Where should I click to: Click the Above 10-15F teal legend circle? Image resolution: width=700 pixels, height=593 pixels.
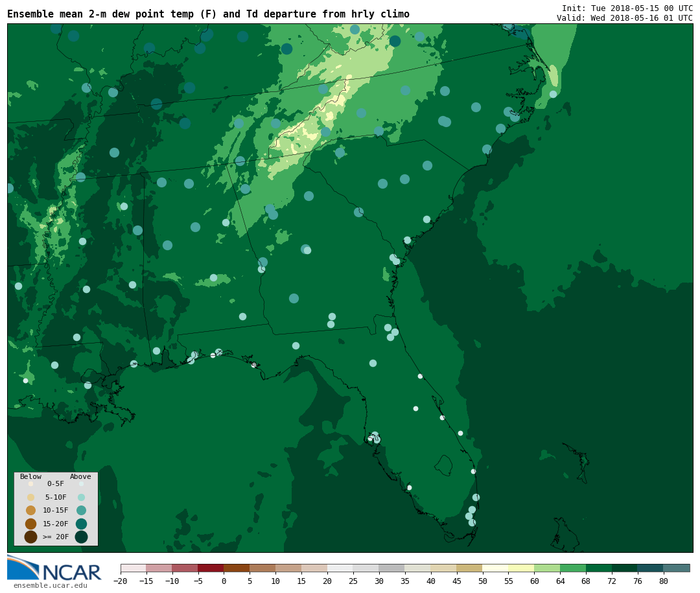pos(81,510)
